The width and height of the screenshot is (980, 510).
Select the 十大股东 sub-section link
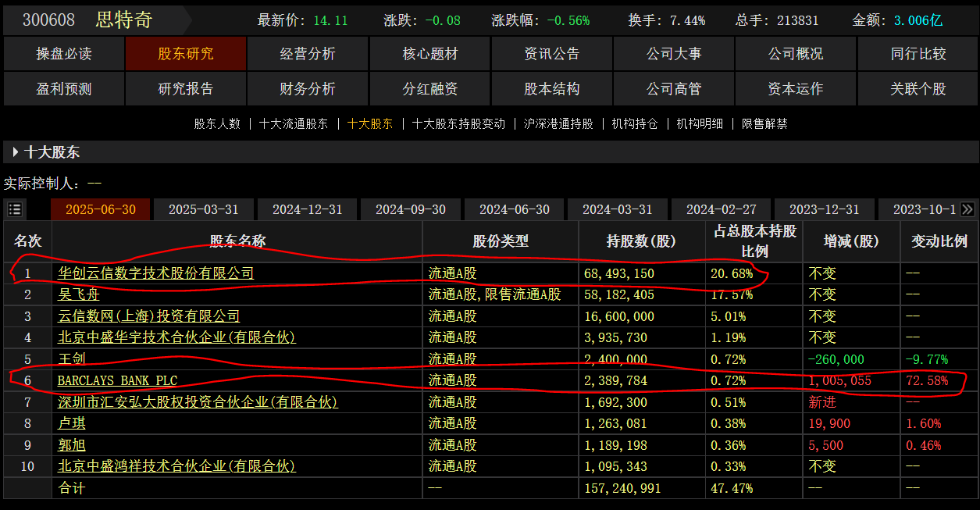point(370,123)
